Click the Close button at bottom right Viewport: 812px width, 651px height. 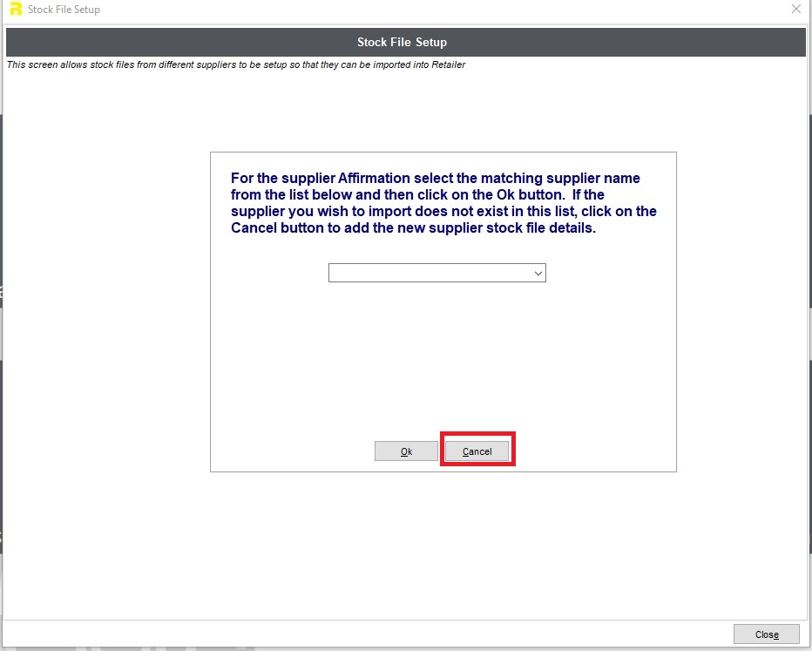pos(766,634)
